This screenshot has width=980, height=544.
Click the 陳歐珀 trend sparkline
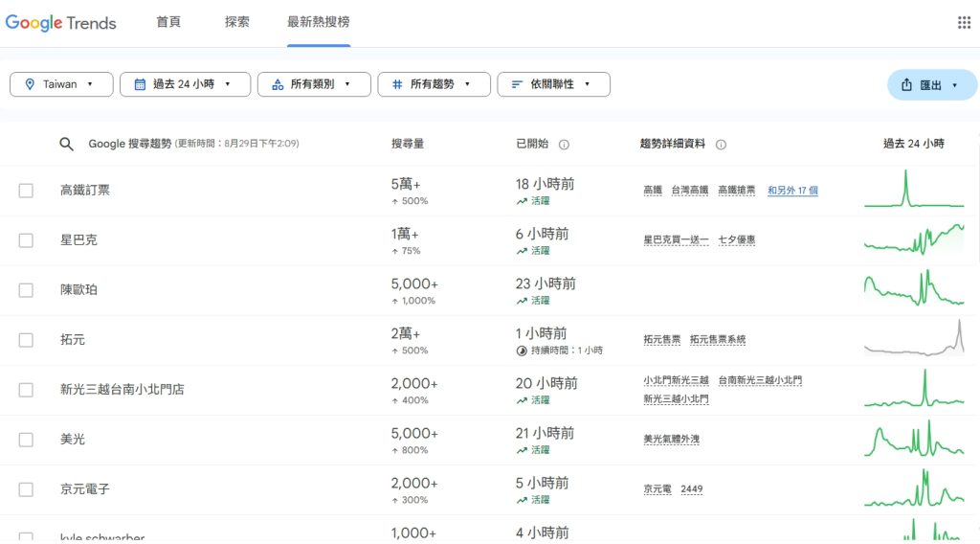click(x=914, y=287)
